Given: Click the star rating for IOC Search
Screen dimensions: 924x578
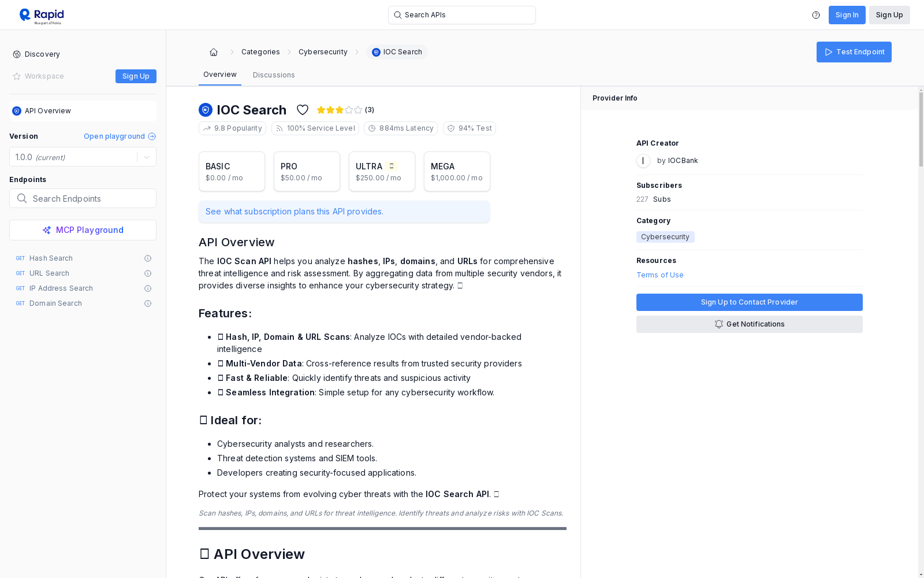Looking at the screenshot, I should point(340,110).
